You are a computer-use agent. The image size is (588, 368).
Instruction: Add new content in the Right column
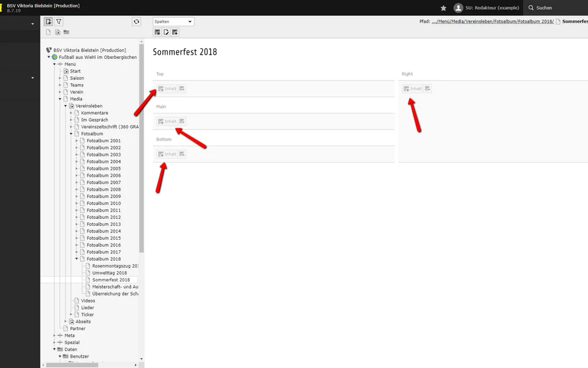click(412, 88)
